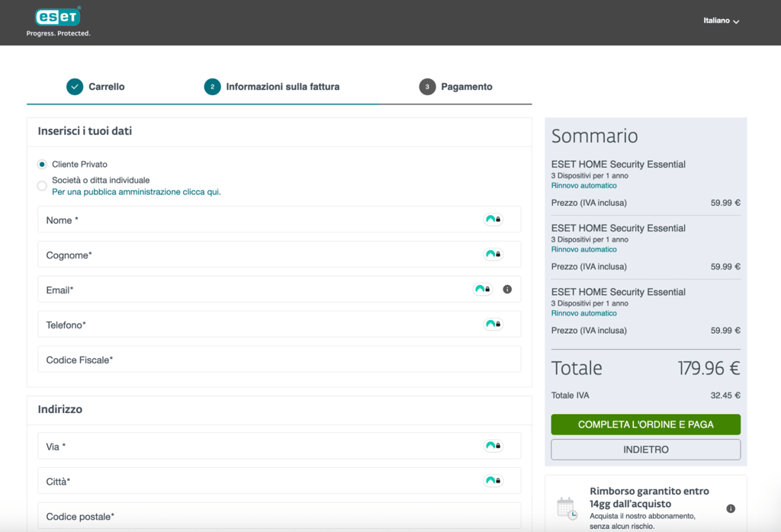The image size is (781, 532).
Task: Focus the Via address field
Action: (279, 446)
